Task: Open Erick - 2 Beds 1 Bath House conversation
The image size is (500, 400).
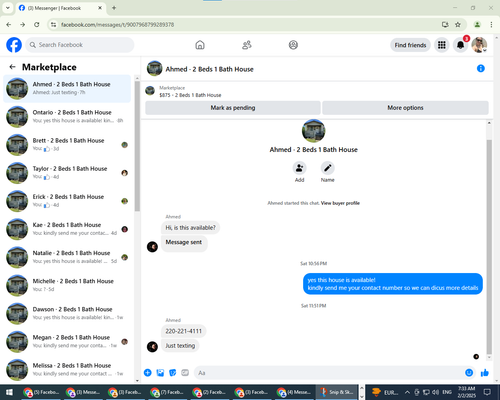Action: [x=67, y=201]
